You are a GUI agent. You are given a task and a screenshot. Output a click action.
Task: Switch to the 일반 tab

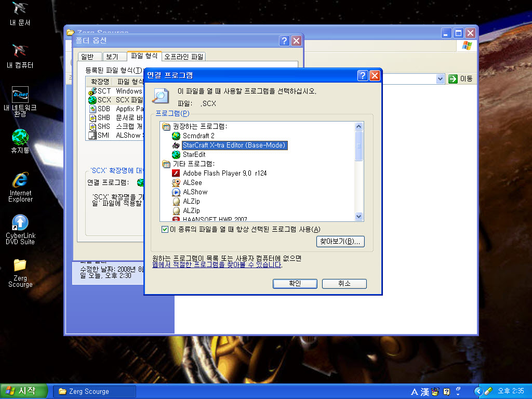[89, 57]
